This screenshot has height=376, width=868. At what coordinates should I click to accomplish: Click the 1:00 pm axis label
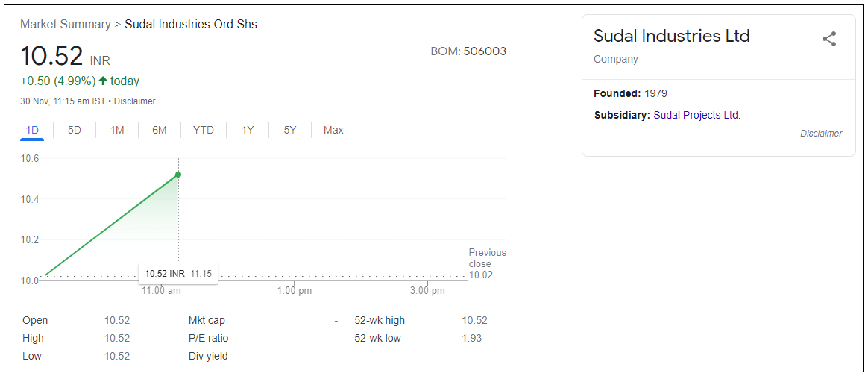coord(294,290)
